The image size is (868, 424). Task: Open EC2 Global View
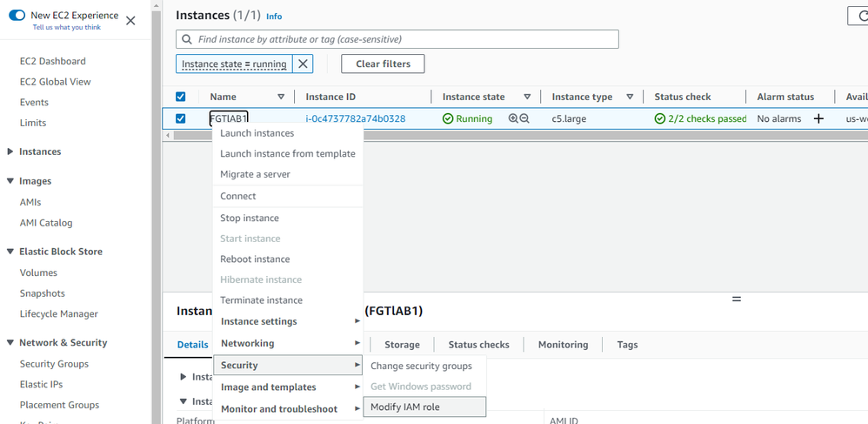click(x=56, y=82)
